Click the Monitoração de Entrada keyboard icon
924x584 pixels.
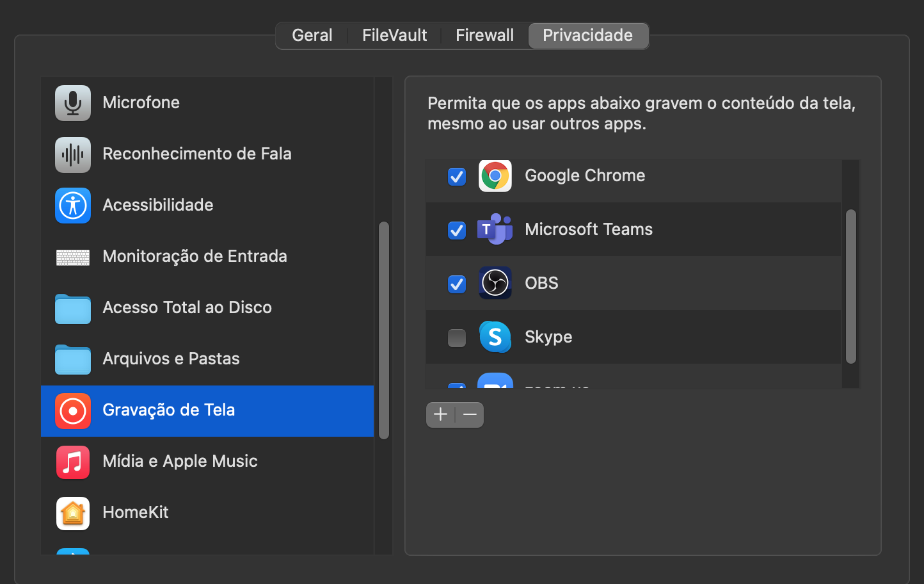point(73,257)
